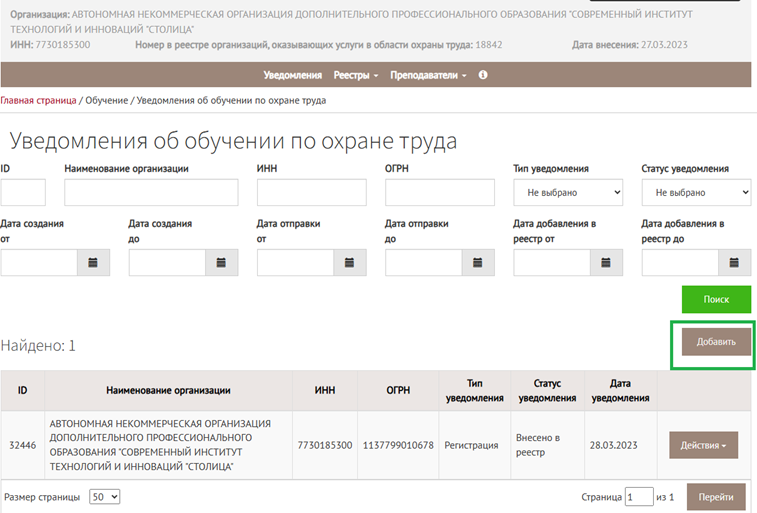Open the 'Размер страницы' selector
Viewport: 757px width, 513px height.
click(x=104, y=496)
